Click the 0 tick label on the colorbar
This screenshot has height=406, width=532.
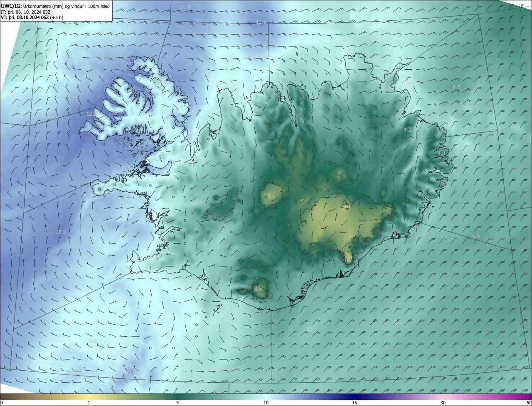[2, 403]
